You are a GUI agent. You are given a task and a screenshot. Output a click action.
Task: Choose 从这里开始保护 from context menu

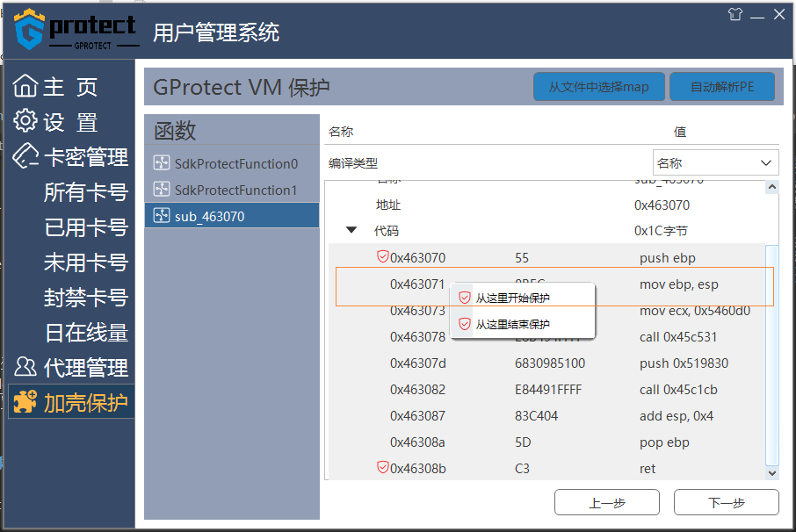[523, 298]
